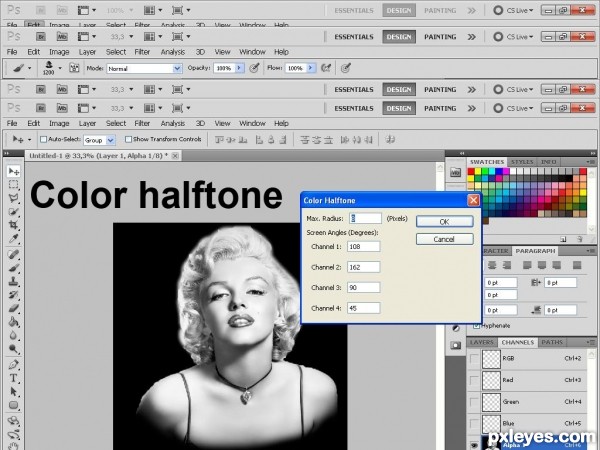The image size is (600, 450).
Task: Enable the Auto-Select checkbox
Action: point(43,139)
